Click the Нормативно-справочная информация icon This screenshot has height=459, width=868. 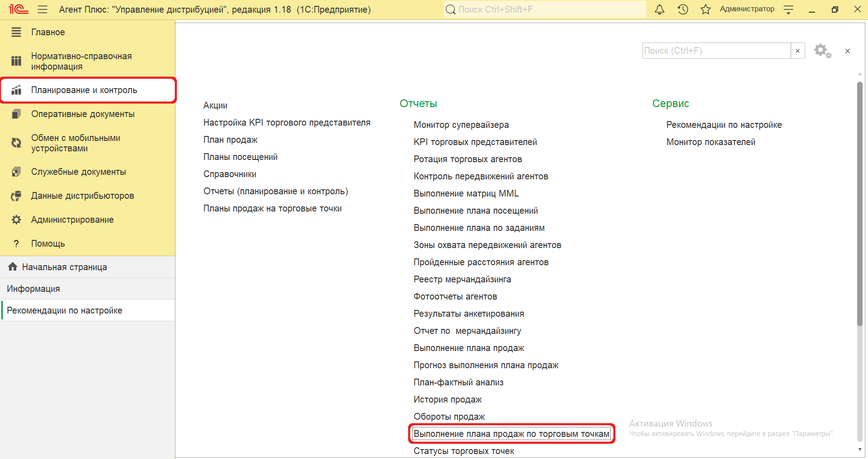point(16,61)
